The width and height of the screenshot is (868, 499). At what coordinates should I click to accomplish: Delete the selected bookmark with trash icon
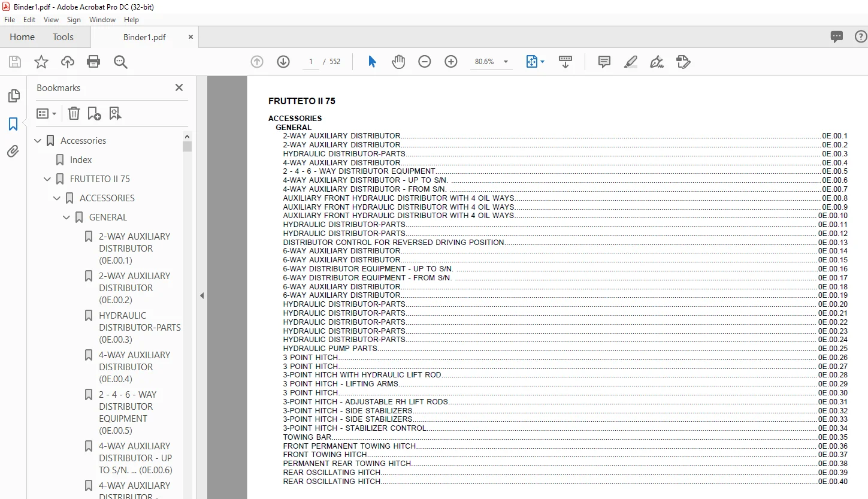[x=74, y=113]
